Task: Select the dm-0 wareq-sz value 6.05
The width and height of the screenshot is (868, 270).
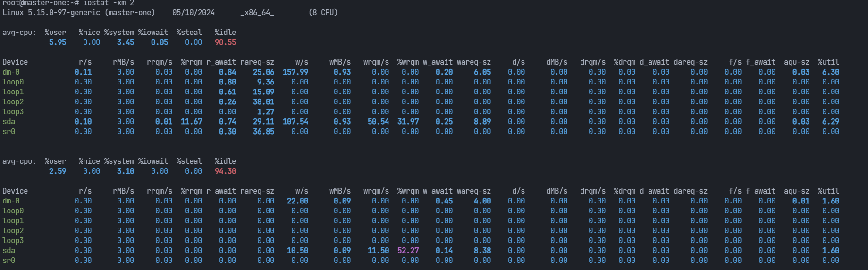Action: tap(482, 72)
